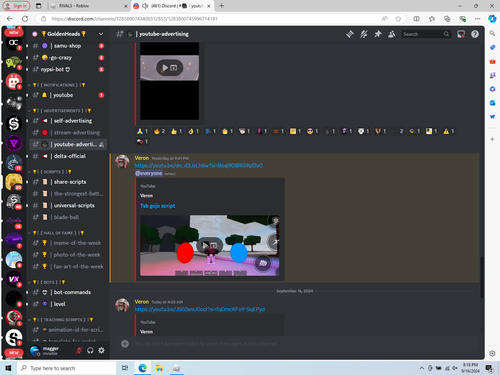
Task: Open the red robot server icon
Action: [x=14, y=81]
